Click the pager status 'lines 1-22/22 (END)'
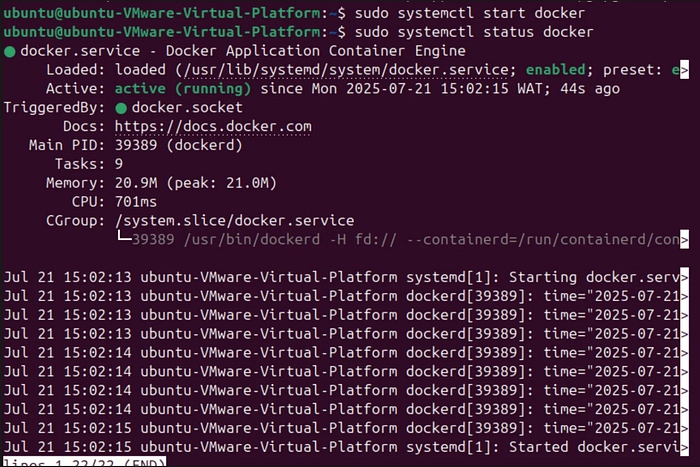 tap(84, 462)
